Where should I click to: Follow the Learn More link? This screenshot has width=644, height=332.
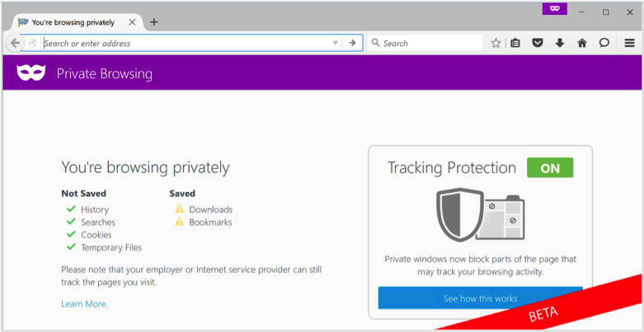[85, 304]
